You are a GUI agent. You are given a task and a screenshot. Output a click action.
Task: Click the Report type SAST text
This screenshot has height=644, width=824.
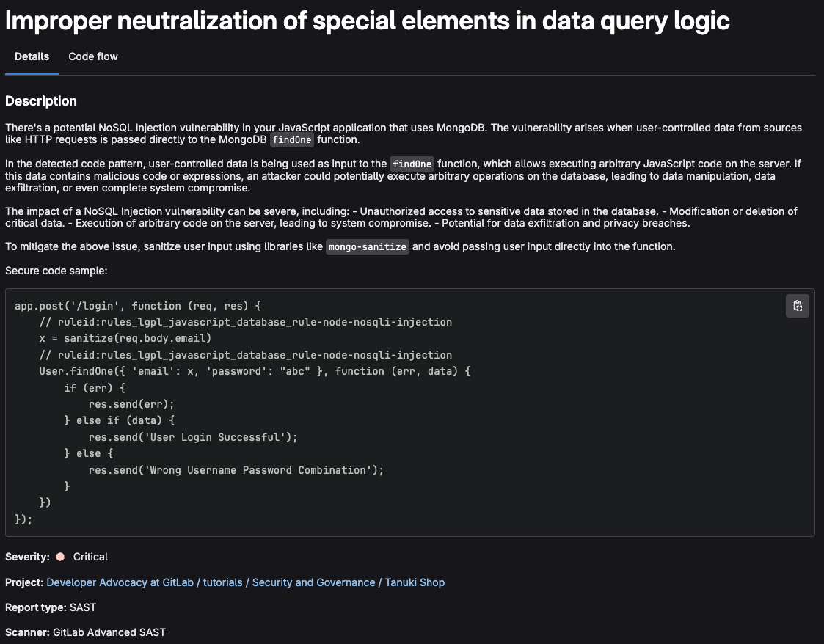coord(82,607)
